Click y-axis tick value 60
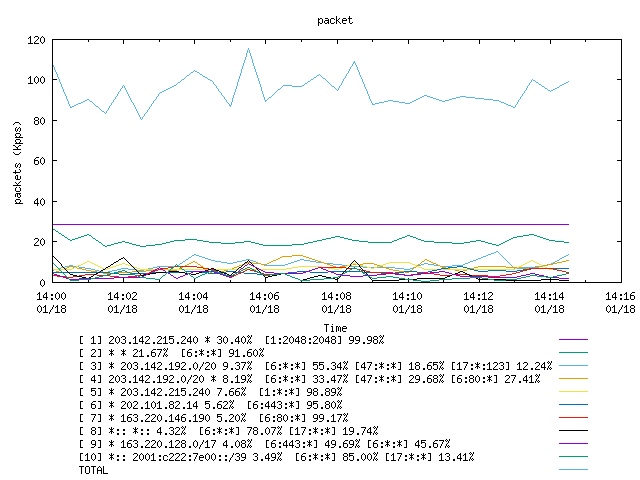The width and height of the screenshot is (640, 480). coord(39,161)
